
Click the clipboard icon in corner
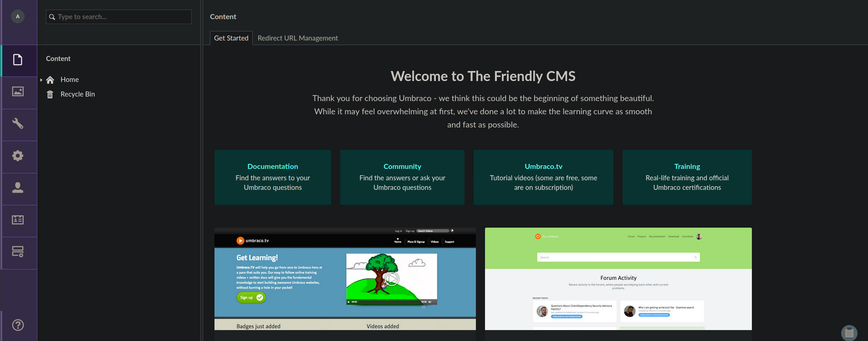849,333
